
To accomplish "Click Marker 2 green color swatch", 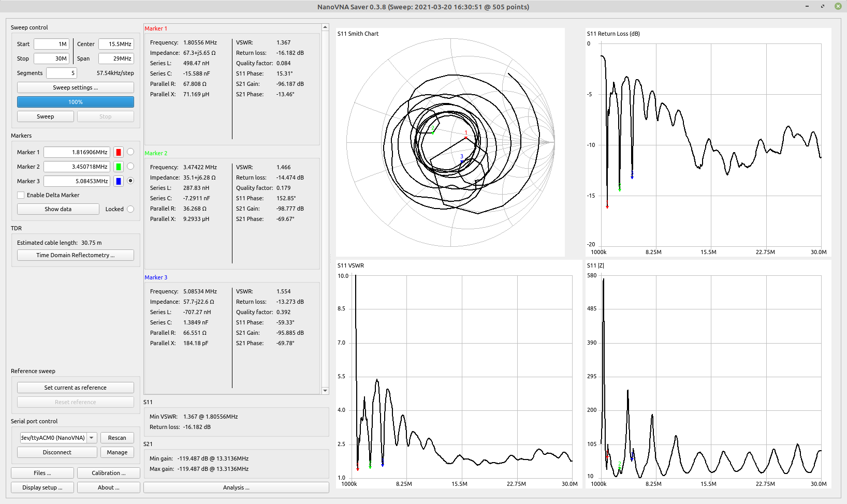I will (119, 167).
